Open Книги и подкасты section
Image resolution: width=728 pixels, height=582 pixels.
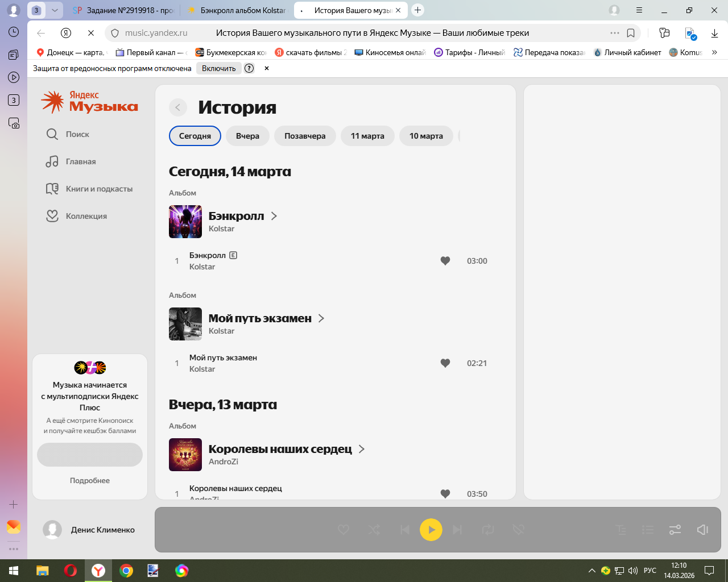pyautogui.click(x=89, y=189)
